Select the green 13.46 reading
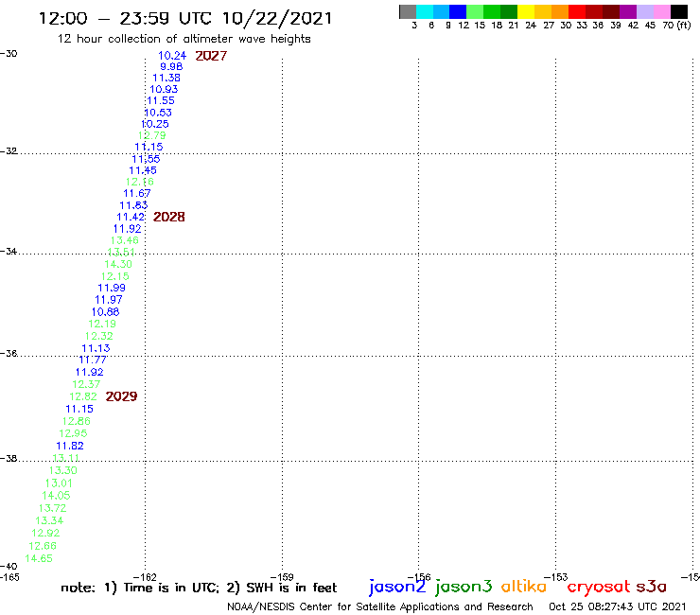This screenshot has width=700, height=615. [x=125, y=240]
